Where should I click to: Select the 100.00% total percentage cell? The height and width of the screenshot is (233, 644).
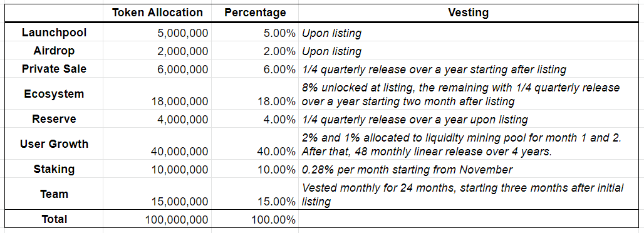point(255,219)
